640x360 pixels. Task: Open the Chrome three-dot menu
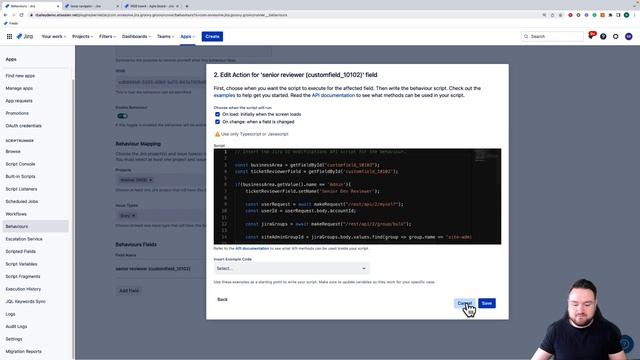pos(635,15)
